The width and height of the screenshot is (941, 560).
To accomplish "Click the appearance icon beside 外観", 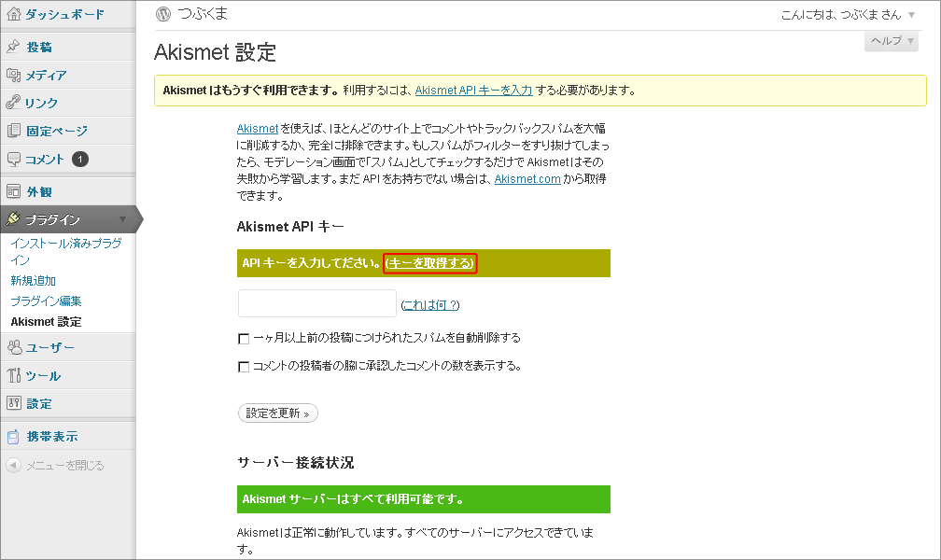I will 13,191.
